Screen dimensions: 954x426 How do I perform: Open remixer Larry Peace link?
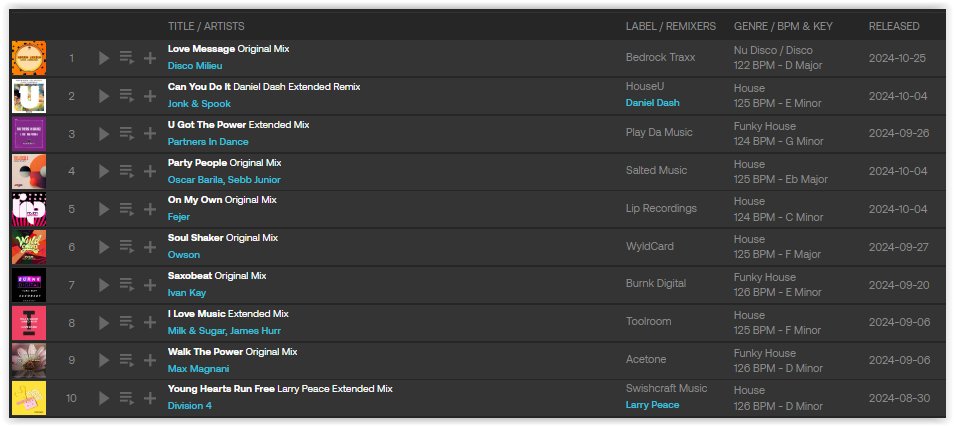(653, 405)
